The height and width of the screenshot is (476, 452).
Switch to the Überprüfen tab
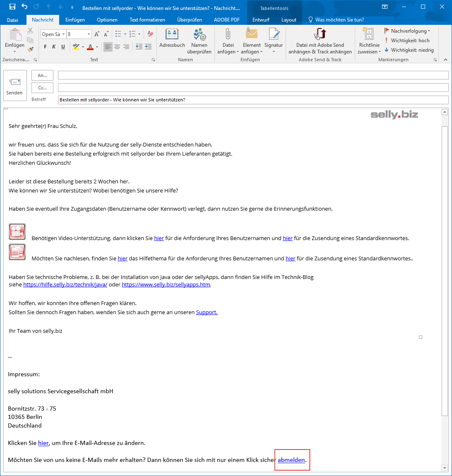pos(190,20)
